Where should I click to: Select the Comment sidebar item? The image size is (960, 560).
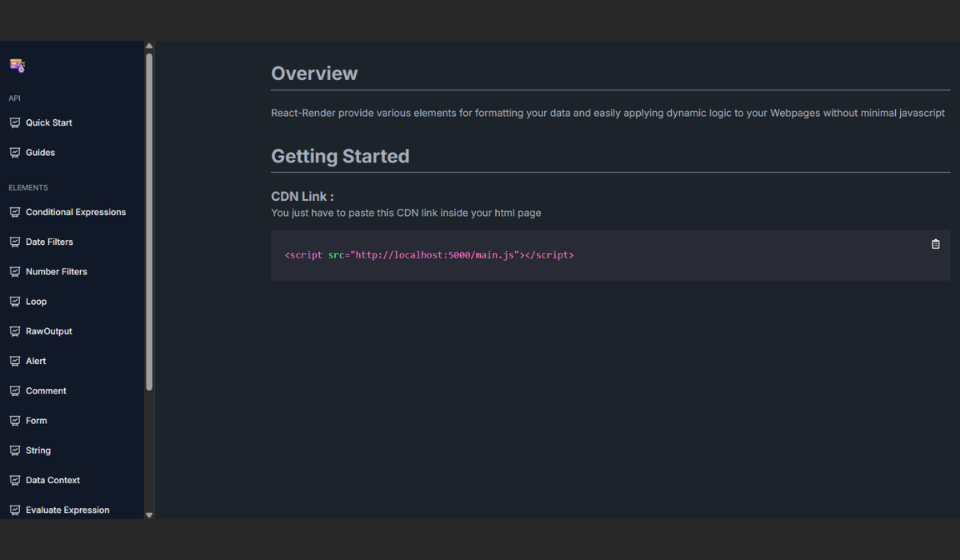(x=46, y=390)
